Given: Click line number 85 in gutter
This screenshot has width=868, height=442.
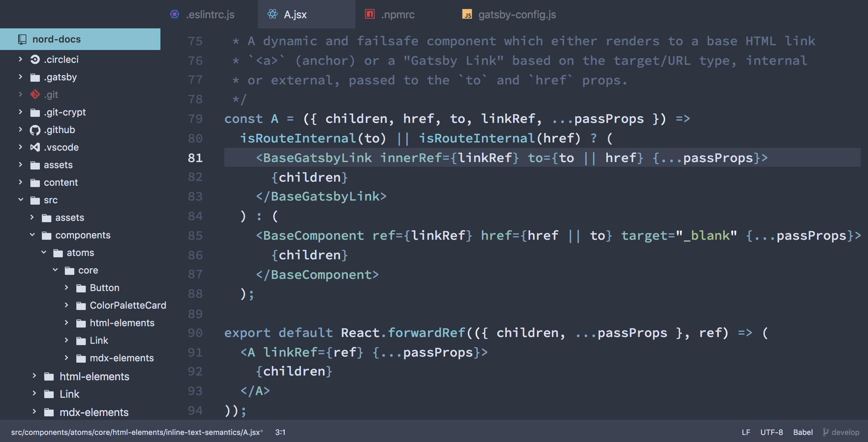Looking at the screenshot, I should [x=195, y=236].
